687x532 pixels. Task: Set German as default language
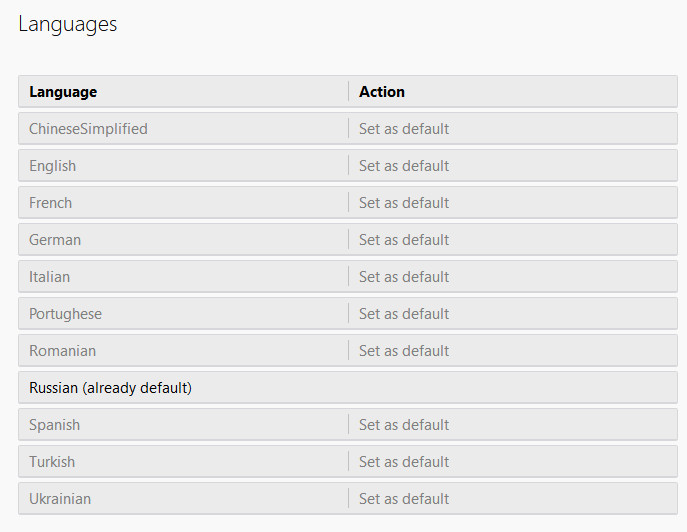coord(404,240)
